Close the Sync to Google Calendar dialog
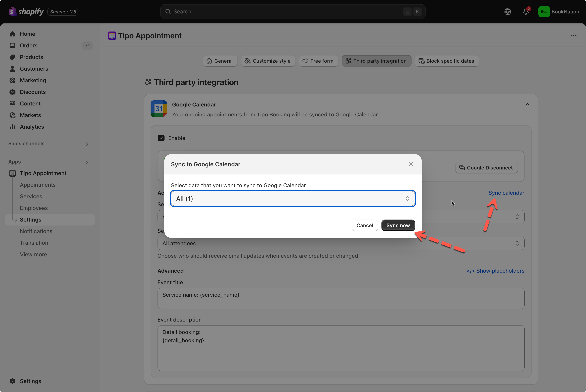 point(411,164)
